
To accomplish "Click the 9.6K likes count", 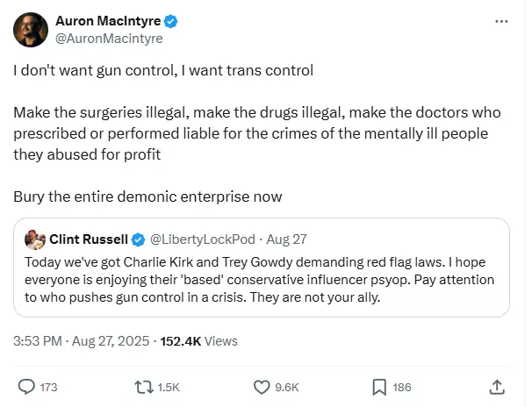I will pos(287,387).
